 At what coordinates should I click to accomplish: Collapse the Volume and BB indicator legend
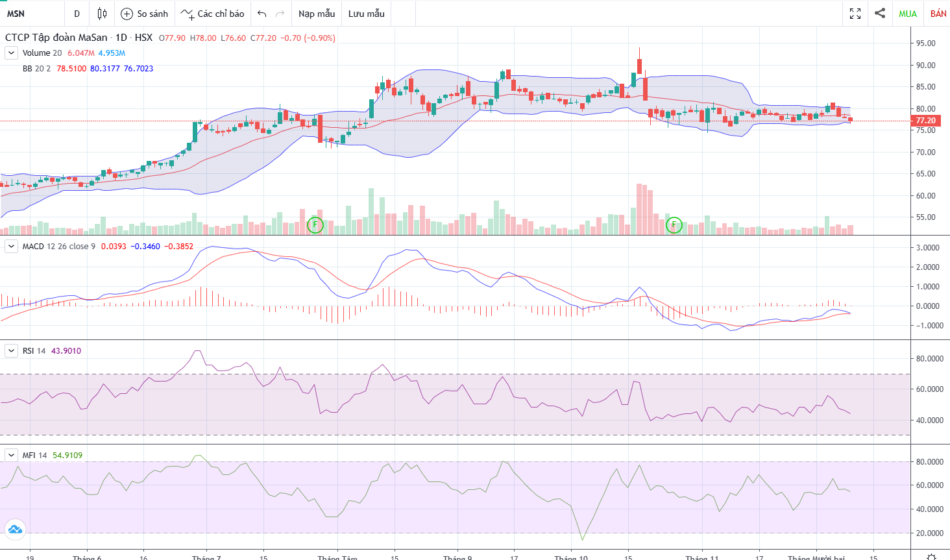pos(11,53)
